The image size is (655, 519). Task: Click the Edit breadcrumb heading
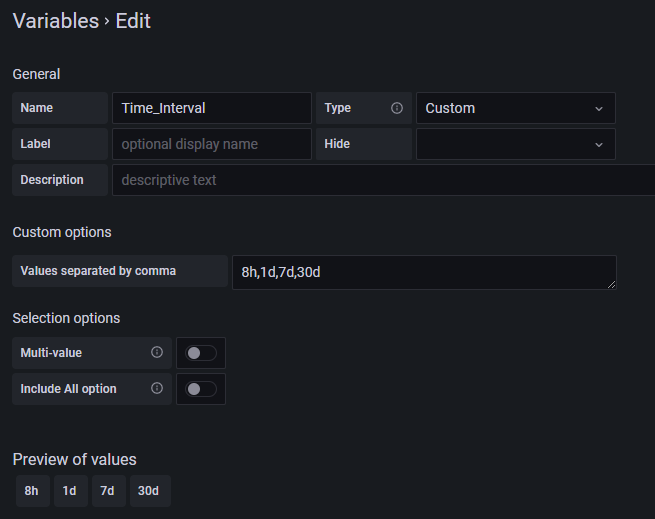pyautogui.click(x=133, y=21)
